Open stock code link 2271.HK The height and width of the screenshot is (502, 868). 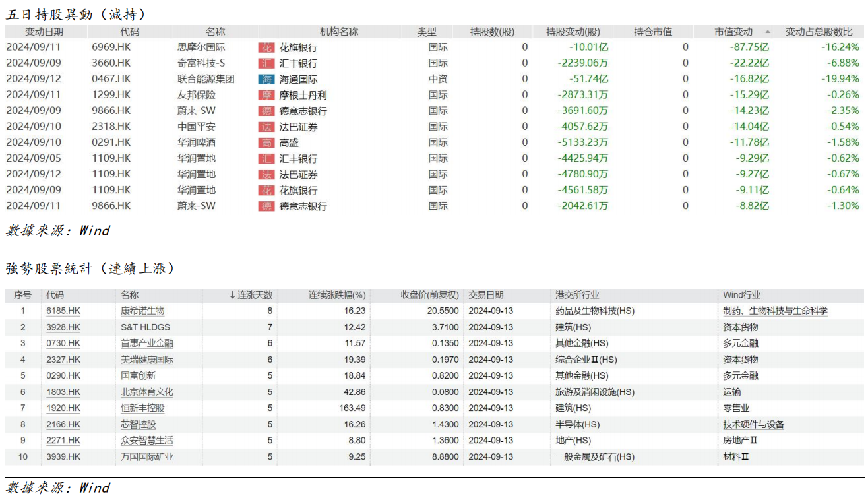click(x=63, y=440)
